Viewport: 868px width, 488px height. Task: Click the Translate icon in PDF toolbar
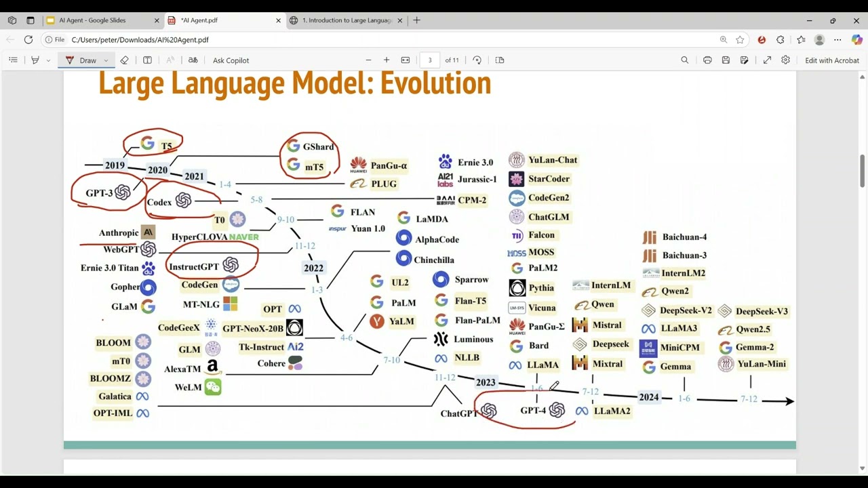(x=193, y=60)
